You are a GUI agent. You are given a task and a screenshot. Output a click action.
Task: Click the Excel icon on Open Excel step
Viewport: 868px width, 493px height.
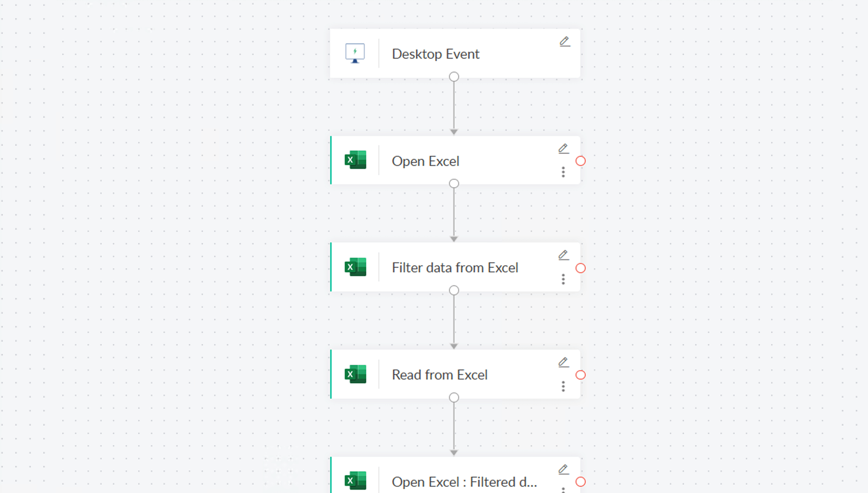[356, 160]
